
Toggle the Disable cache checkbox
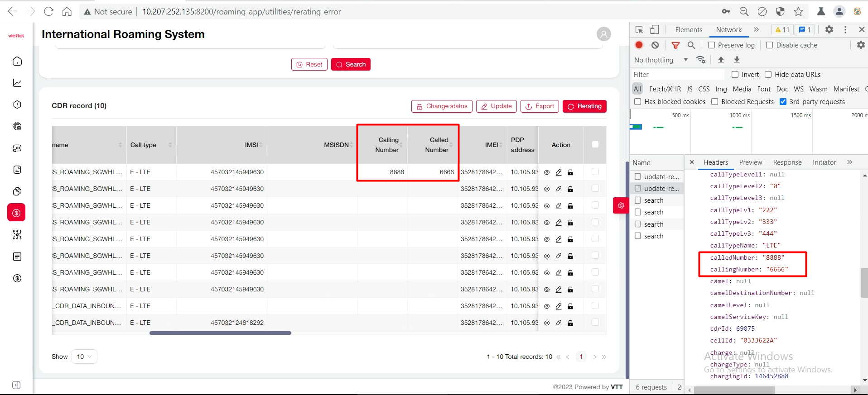[x=769, y=45]
